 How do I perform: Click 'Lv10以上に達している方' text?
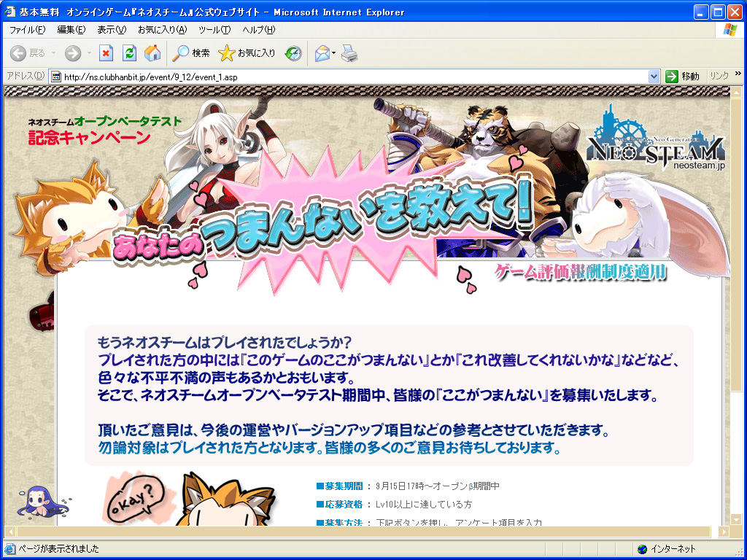point(424,505)
